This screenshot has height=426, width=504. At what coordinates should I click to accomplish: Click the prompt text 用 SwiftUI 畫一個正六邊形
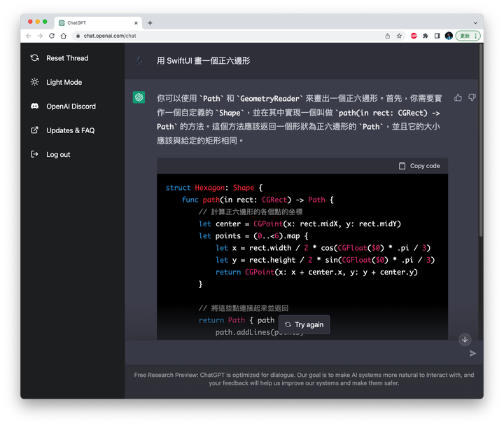point(204,60)
